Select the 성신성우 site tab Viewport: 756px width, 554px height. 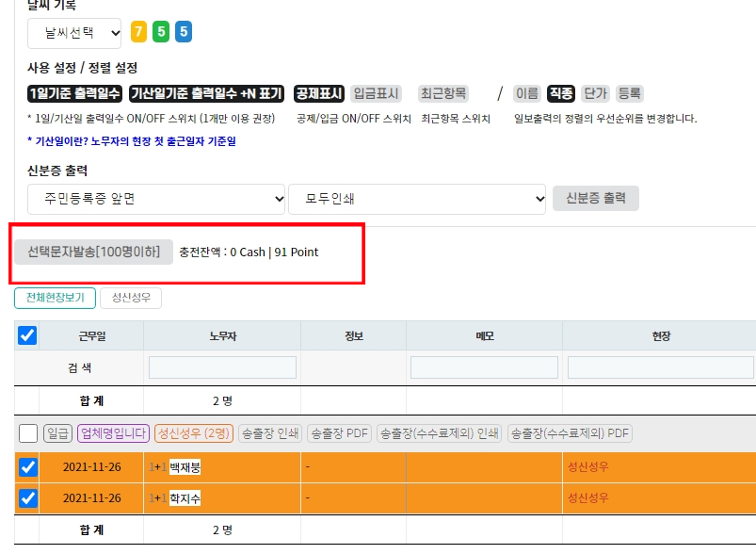[x=131, y=298]
